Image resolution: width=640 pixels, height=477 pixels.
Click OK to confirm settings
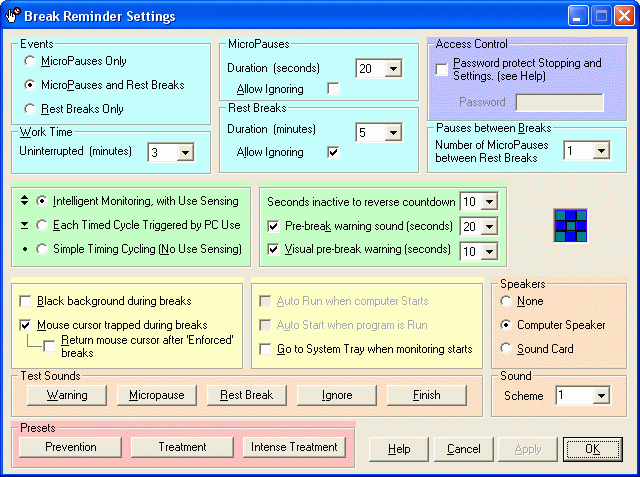593,449
